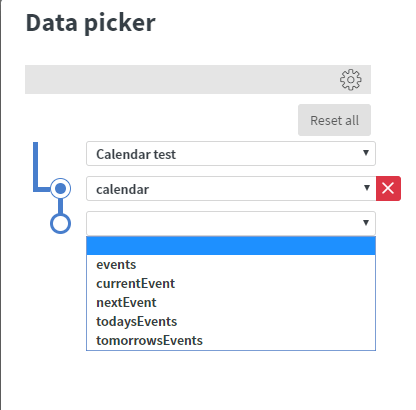Image resolution: width=416 pixels, height=410 pixels.
Task: Click the empty blue node circle
Action: point(60,223)
